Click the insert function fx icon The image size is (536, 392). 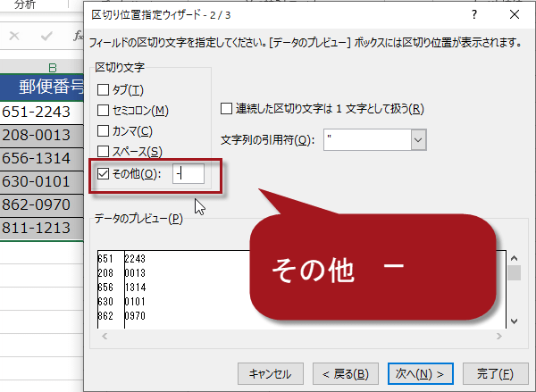[x=79, y=36]
